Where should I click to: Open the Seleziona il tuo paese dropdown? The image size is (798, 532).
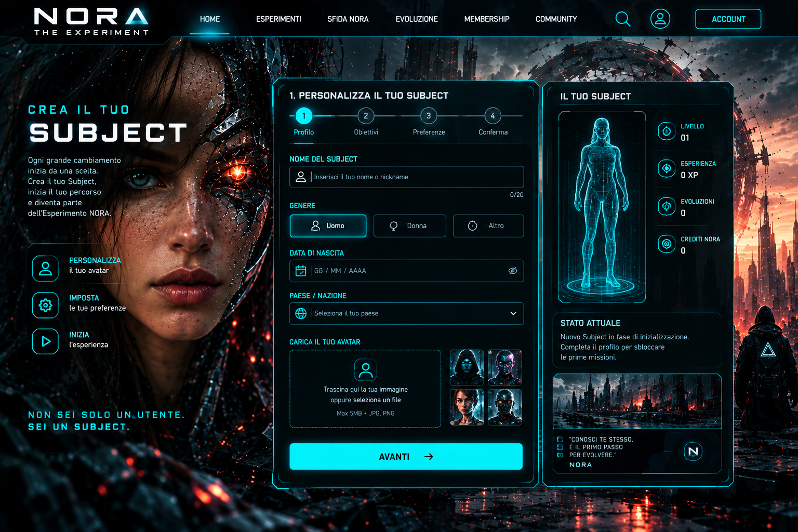406,313
